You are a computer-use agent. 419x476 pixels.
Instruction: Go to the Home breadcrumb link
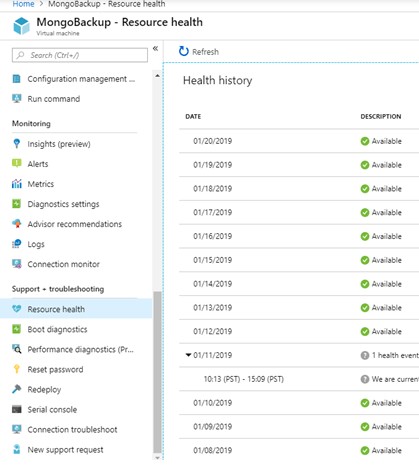tap(23, 4)
